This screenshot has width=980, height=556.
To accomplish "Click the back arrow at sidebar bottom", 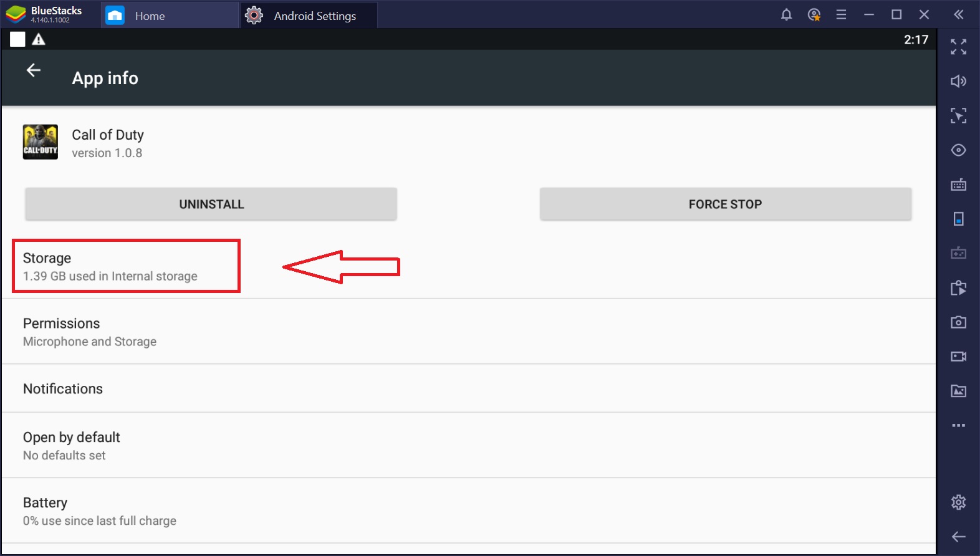I will click(959, 537).
